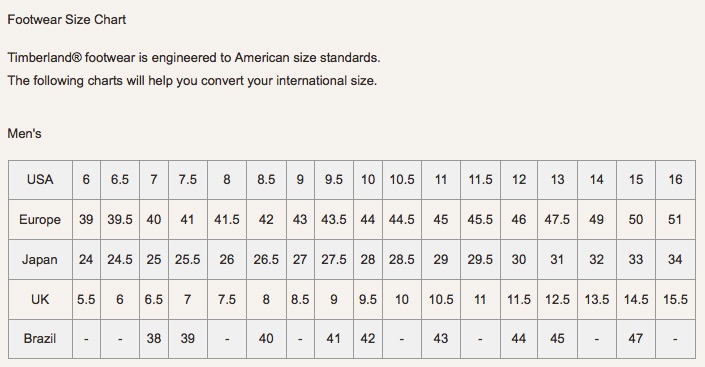Click Brazil size 47 cell
The height and width of the screenshot is (367, 705).
tap(636, 339)
